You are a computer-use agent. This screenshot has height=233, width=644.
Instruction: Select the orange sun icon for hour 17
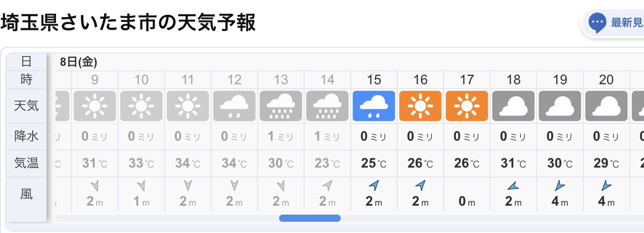tap(467, 106)
